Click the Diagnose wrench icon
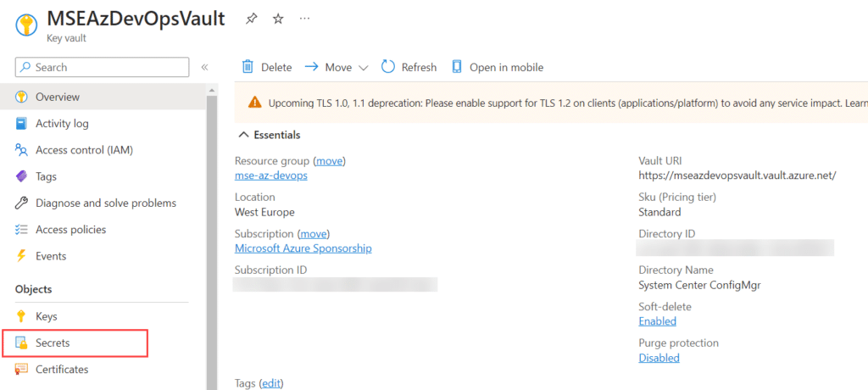 click(x=21, y=203)
